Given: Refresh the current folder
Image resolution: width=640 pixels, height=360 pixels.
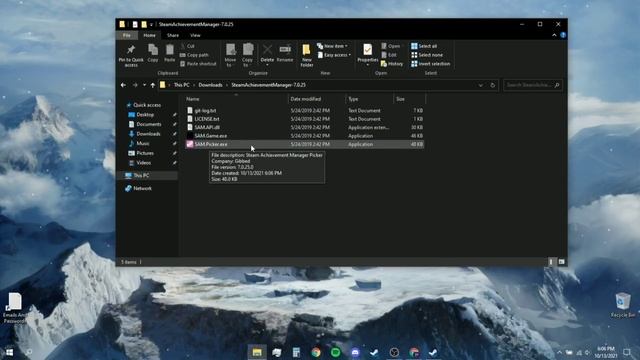Looking at the screenshot, I should click(493, 85).
